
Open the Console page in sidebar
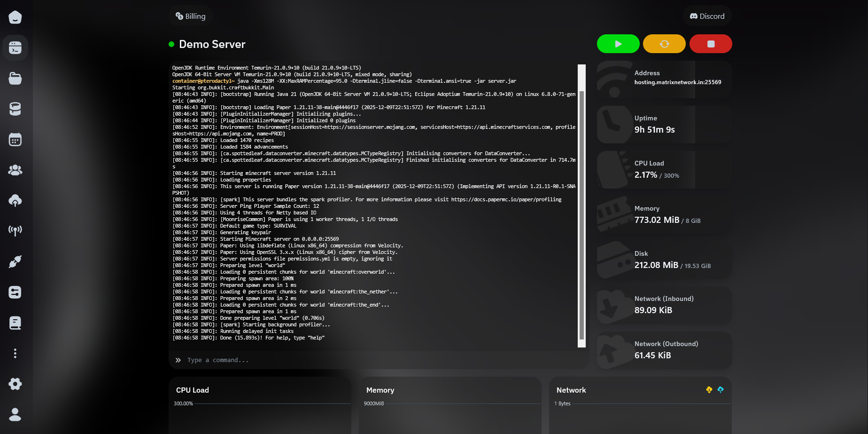point(15,47)
